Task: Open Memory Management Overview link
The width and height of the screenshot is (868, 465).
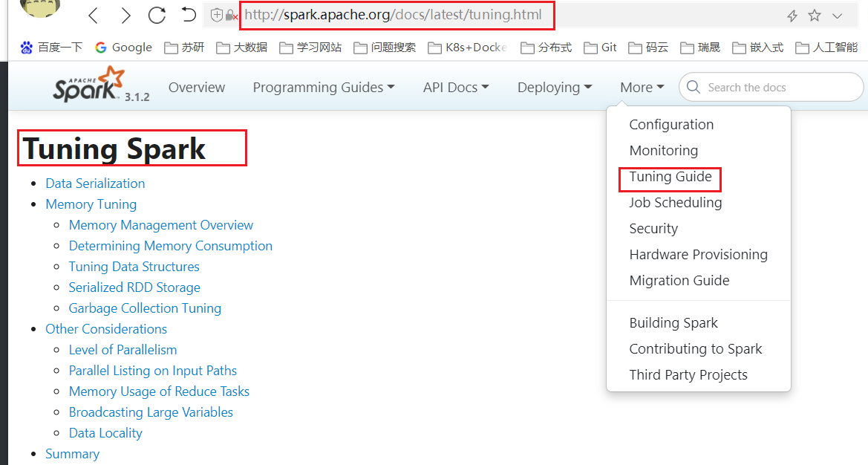Action: [160, 225]
